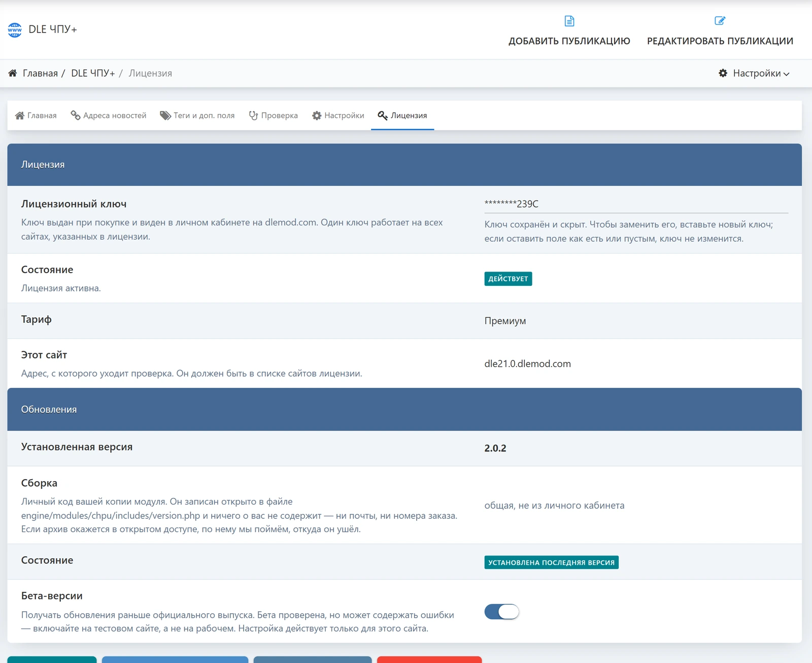Click the Сборка label
The image size is (812, 663).
(x=39, y=483)
